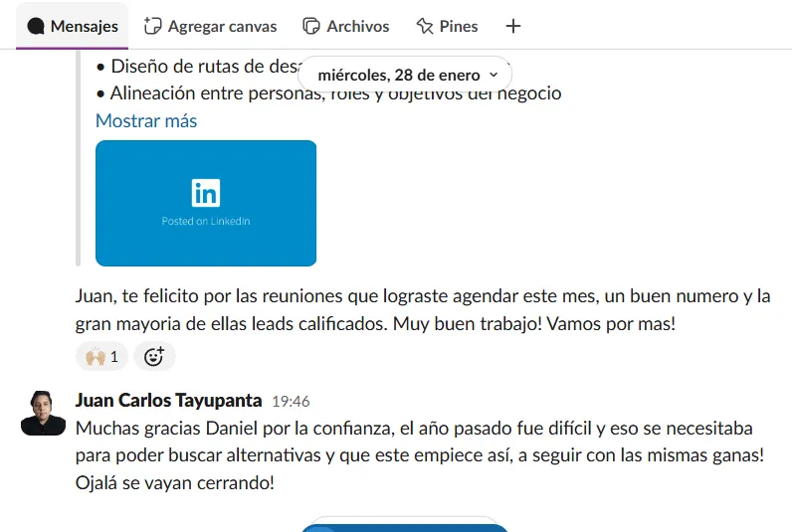The width and height of the screenshot is (792, 532).
Task: Click the chevron in the date pill
Action: click(x=494, y=75)
